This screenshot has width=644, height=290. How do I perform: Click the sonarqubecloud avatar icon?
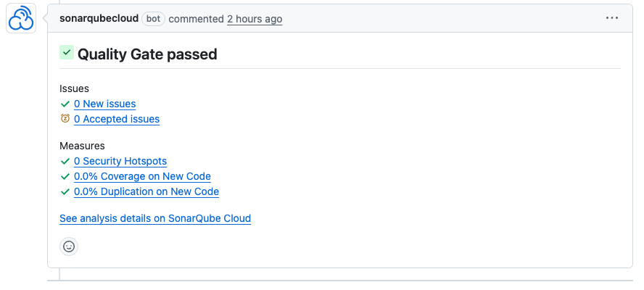(21, 19)
